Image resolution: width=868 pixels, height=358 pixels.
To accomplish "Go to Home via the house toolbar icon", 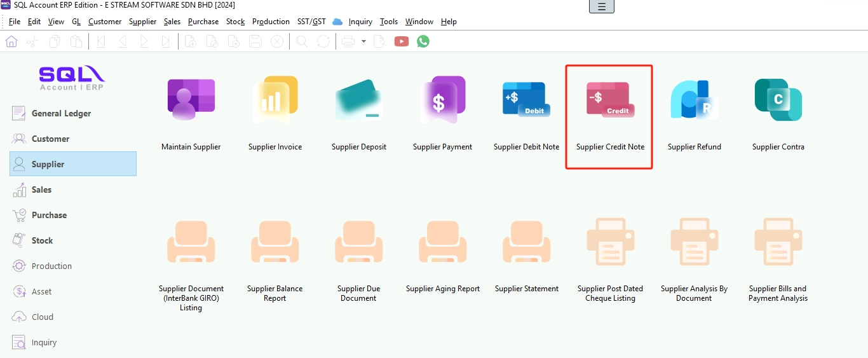I will pos(11,41).
